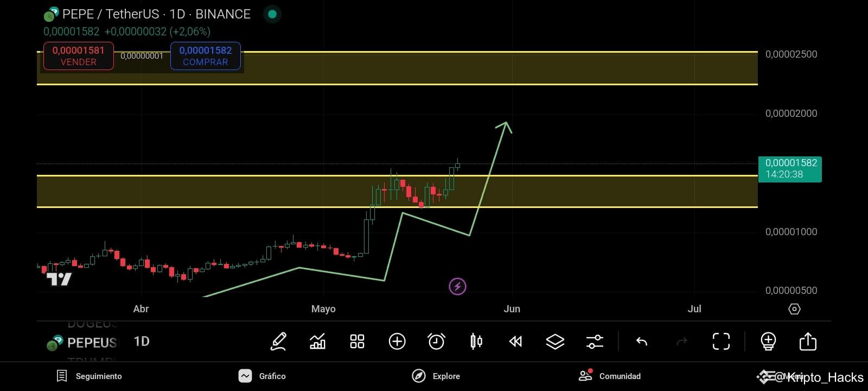
Task: Create an alert with the alarm clock icon
Action: tap(437, 342)
